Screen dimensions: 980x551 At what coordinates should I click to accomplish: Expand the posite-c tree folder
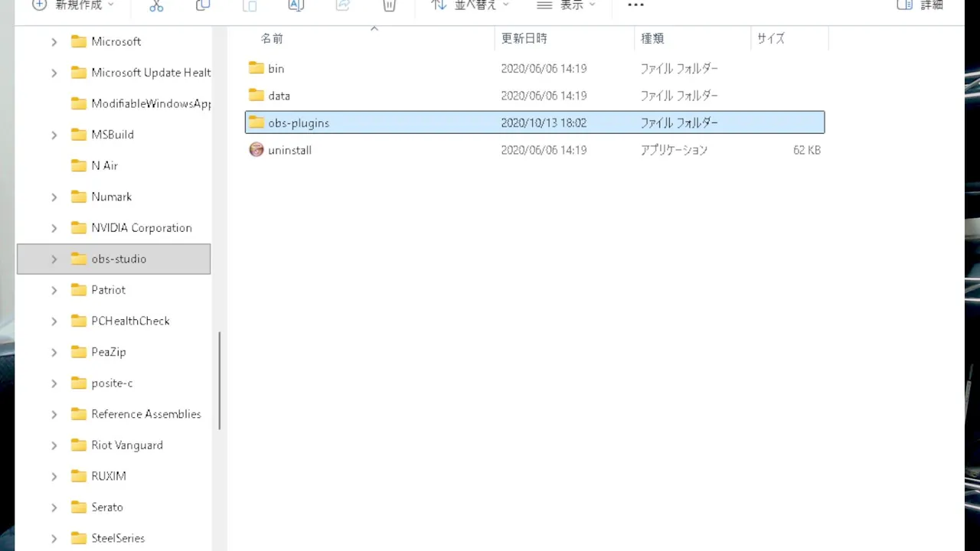tap(54, 383)
